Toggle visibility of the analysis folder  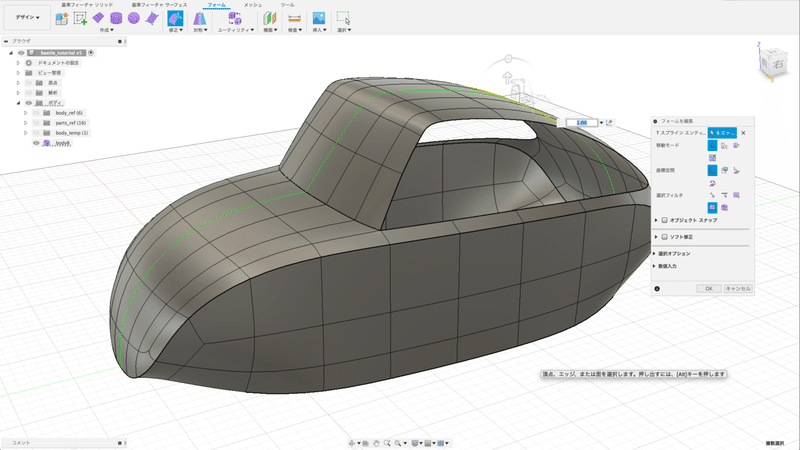[29, 93]
